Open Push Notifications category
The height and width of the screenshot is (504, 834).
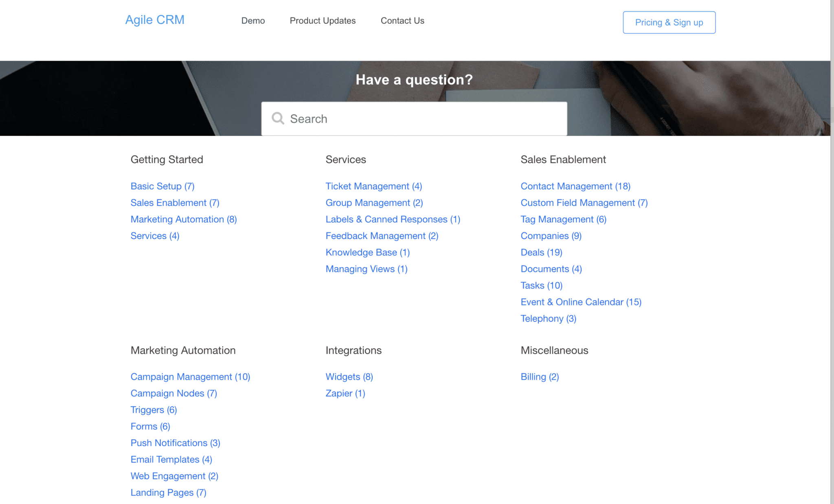pos(175,443)
